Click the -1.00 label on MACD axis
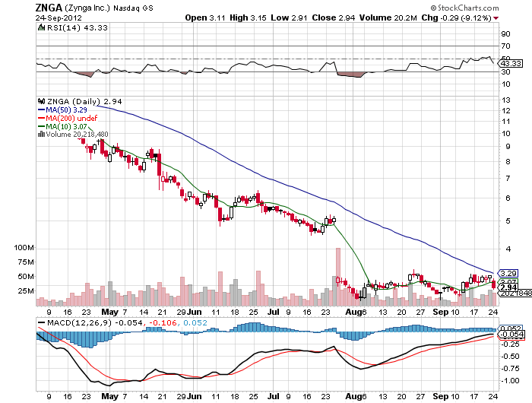The image size is (532, 403). [510, 381]
